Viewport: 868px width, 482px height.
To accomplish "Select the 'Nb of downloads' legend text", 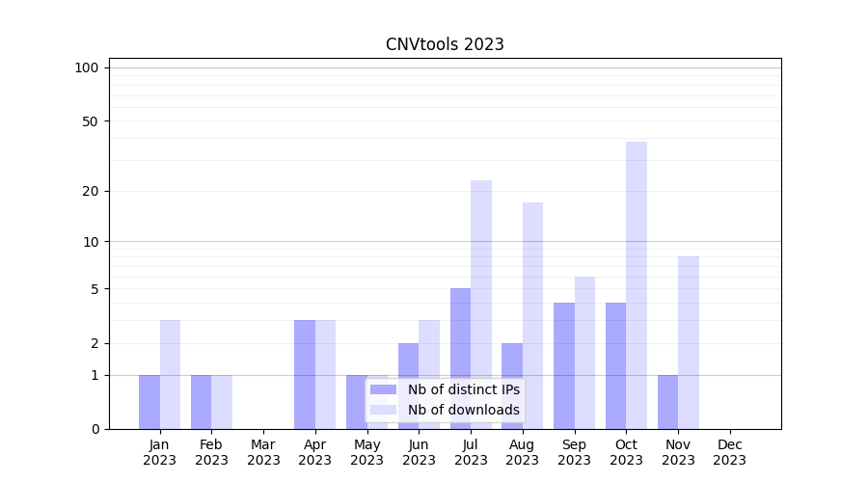I will coord(463,410).
